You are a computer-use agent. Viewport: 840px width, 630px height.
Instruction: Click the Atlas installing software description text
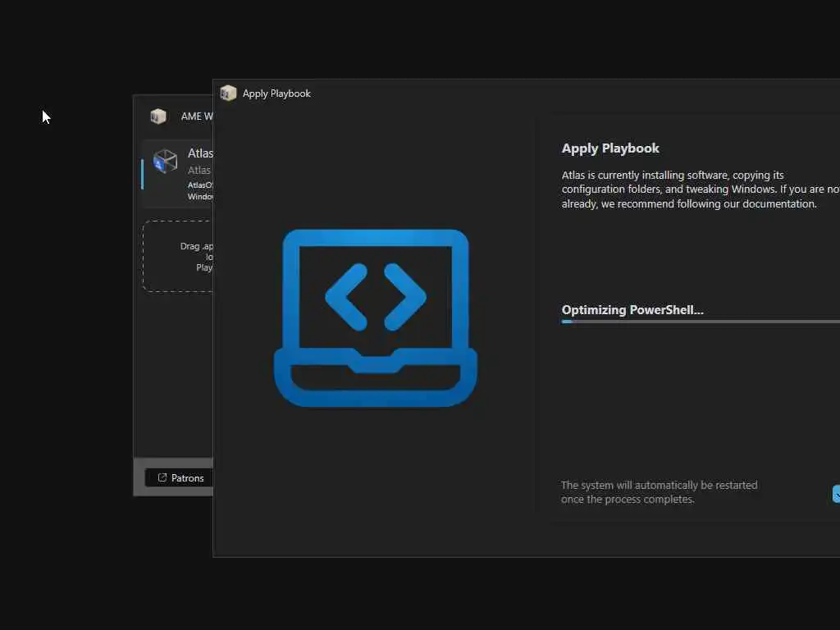[x=701, y=189]
